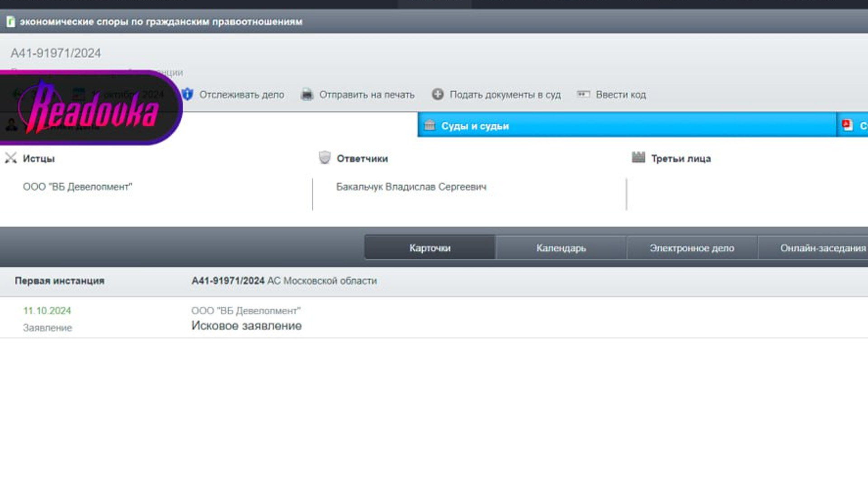Click the shield icon for Отслеживать дело
Image resolution: width=868 pixels, height=488 pixels.
tap(188, 94)
